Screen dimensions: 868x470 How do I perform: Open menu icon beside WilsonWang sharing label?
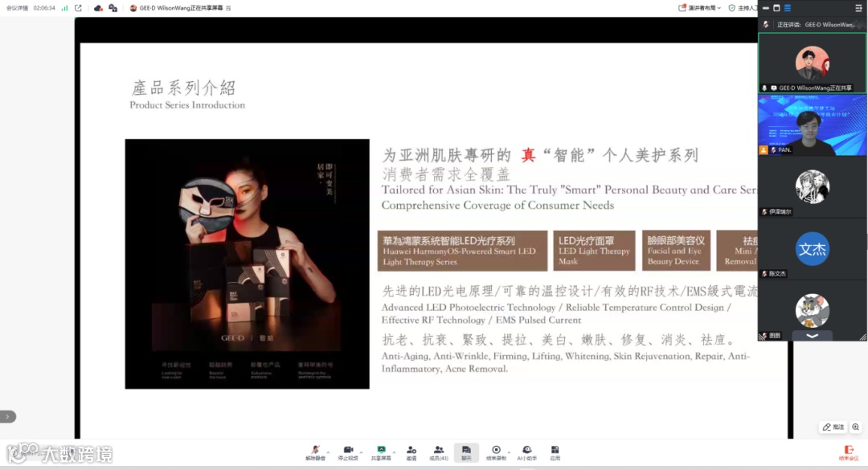[x=228, y=8]
